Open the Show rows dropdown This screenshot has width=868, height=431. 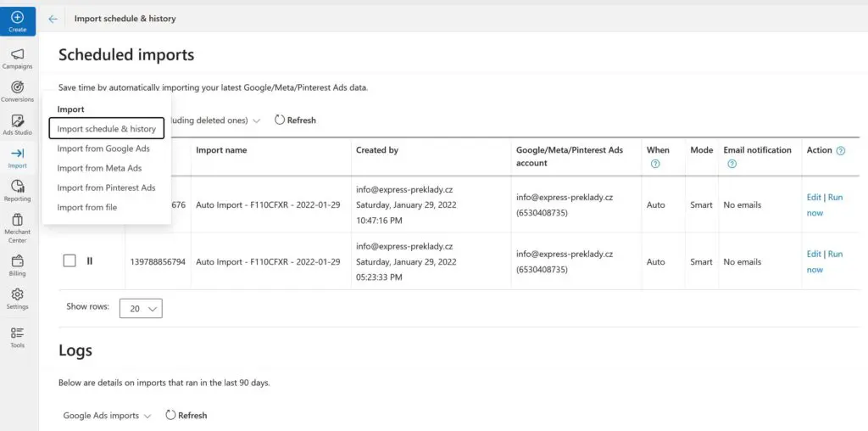click(141, 309)
